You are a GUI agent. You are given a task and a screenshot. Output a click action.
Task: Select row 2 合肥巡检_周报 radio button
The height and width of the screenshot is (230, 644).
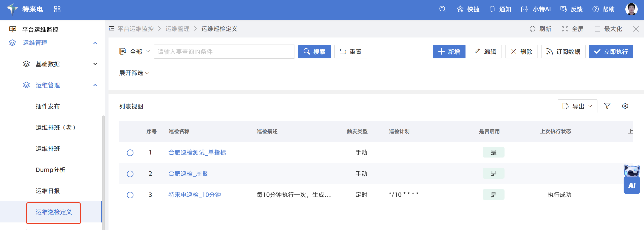click(130, 174)
